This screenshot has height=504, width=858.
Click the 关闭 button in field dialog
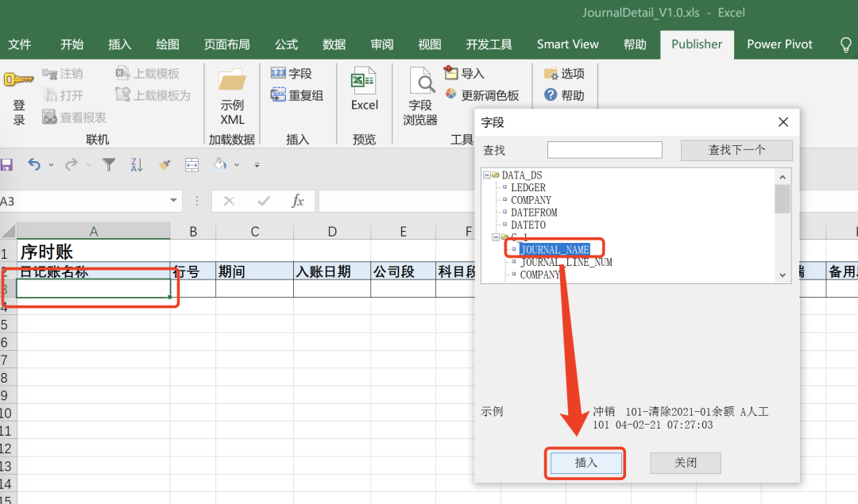[686, 463]
